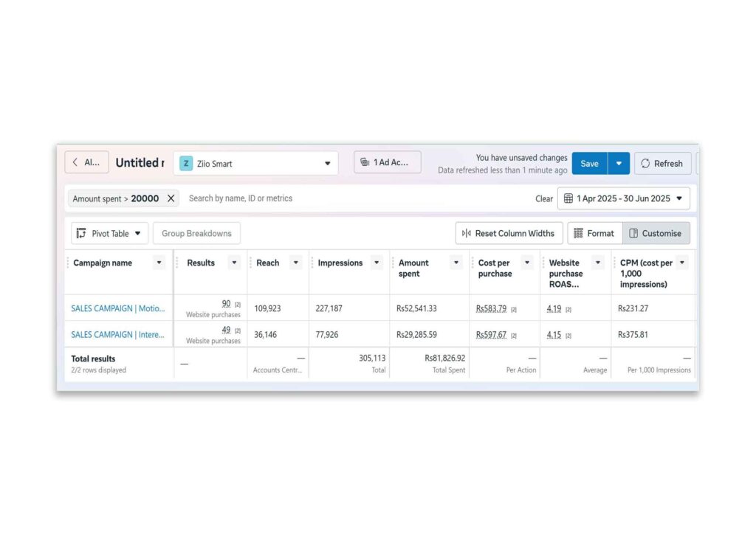756x537 pixels.
Task: Click Reset Column Widths
Action: tap(509, 234)
